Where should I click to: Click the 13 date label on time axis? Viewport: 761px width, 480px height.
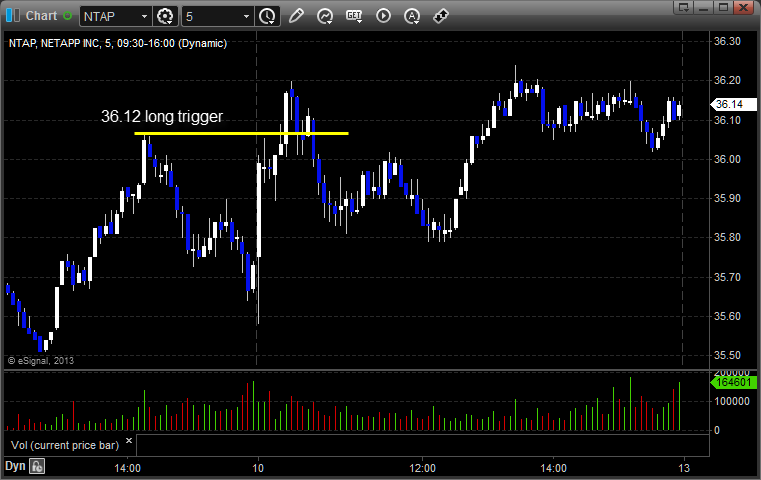point(684,468)
